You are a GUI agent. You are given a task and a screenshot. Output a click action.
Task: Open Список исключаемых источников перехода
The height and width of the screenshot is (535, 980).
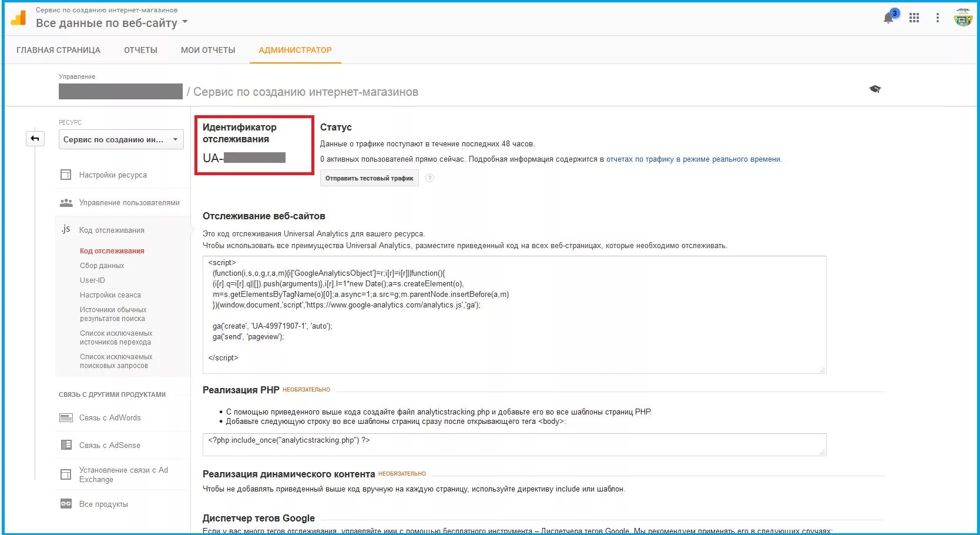(116, 337)
